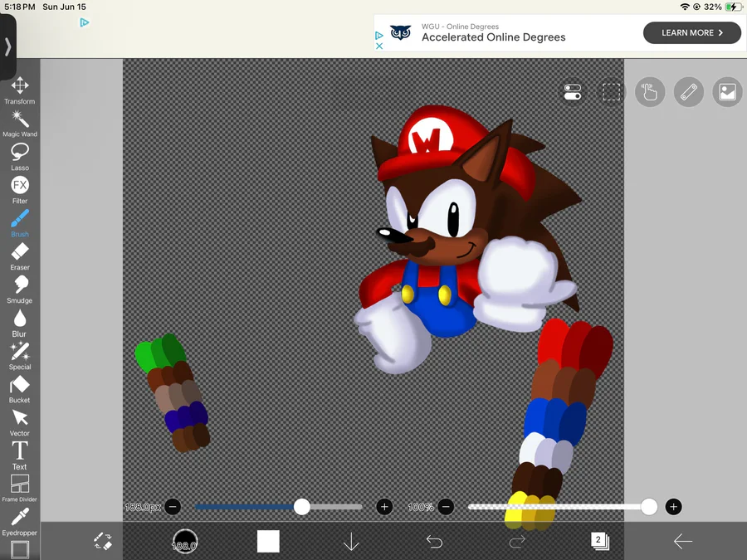Image resolution: width=747 pixels, height=560 pixels.
Task: Tap the small ad triangle icon near the clock
Action: (x=85, y=22)
